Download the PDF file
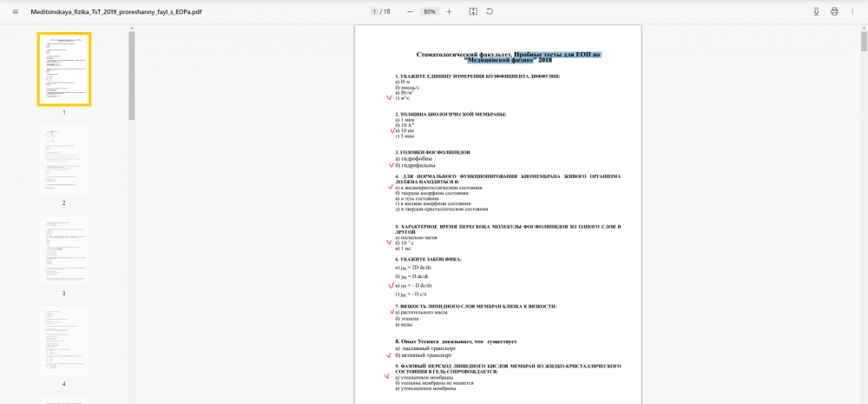This screenshot has width=868, height=404. tap(817, 11)
